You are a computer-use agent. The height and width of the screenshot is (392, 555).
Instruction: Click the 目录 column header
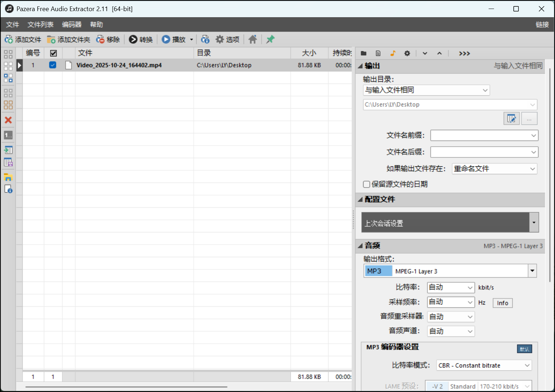[242, 53]
